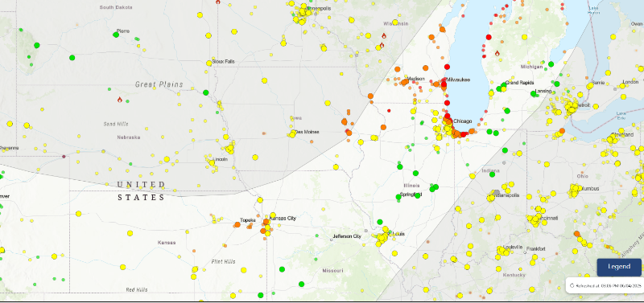Click the small dark maroon marker in Nebraska
The height and width of the screenshot is (303, 644).
pyautogui.click(x=64, y=157)
